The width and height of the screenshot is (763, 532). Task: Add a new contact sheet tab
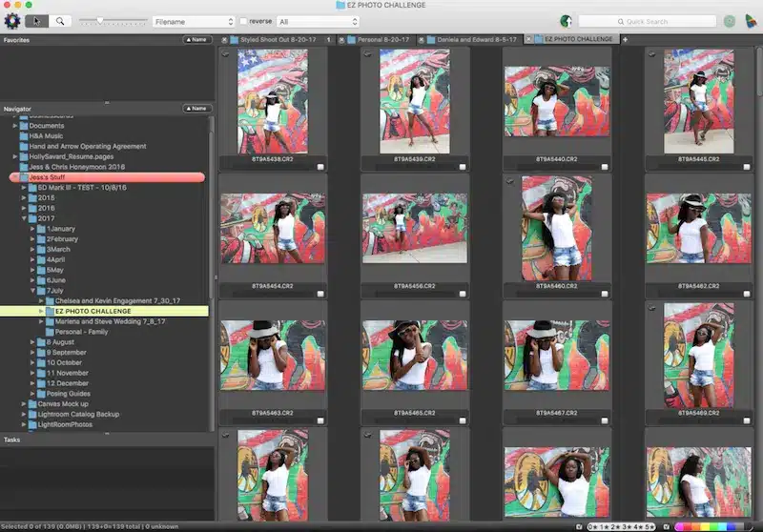pos(625,39)
